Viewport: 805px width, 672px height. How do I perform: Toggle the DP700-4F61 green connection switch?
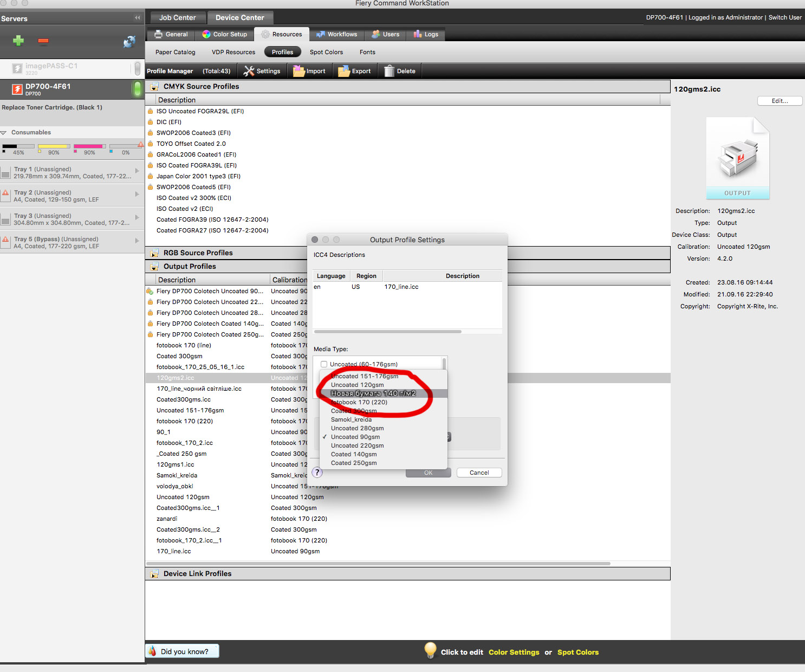pos(137,89)
